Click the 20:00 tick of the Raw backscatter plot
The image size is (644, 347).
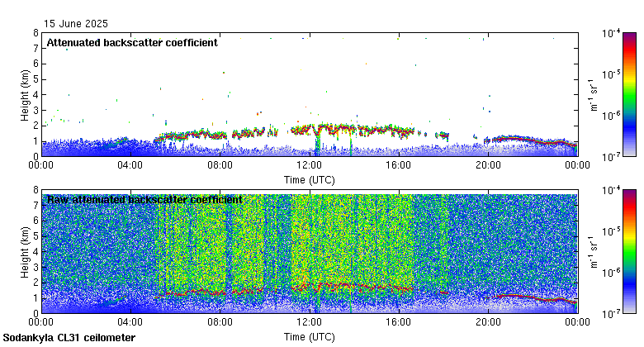[488, 322]
